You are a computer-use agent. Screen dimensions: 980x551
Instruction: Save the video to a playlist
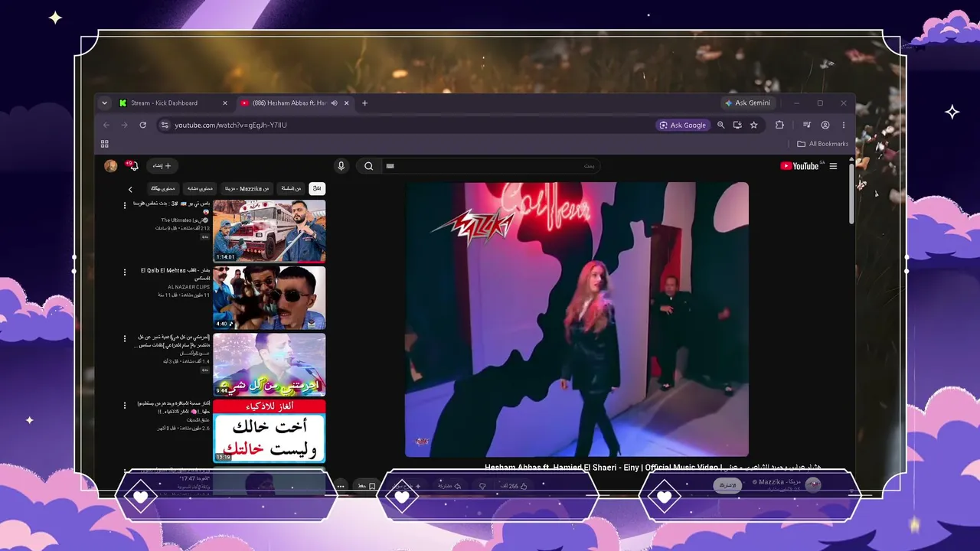coord(367,486)
